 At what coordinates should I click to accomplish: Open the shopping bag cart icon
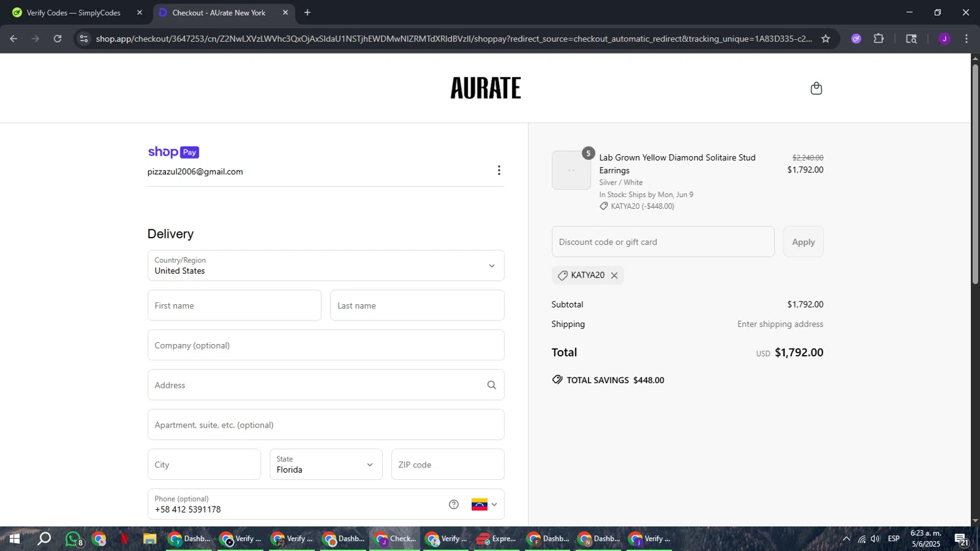816,88
